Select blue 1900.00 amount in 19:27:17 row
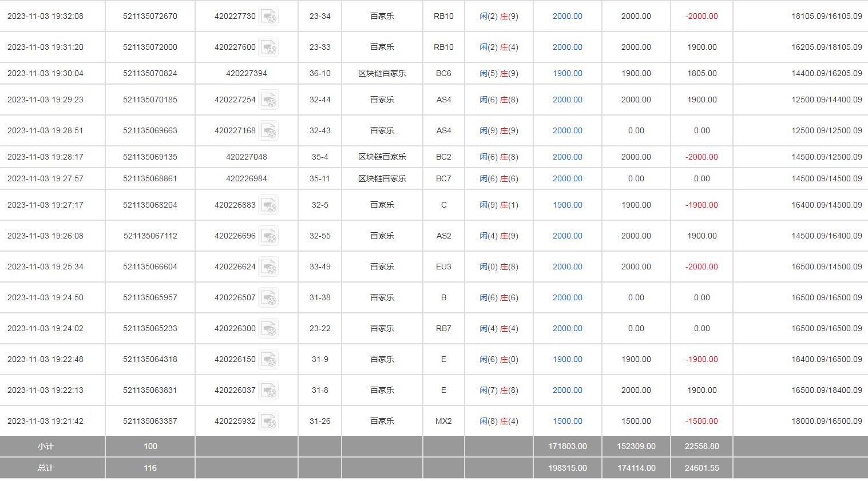The image size is (868, 481). click(x=567, y=205)
